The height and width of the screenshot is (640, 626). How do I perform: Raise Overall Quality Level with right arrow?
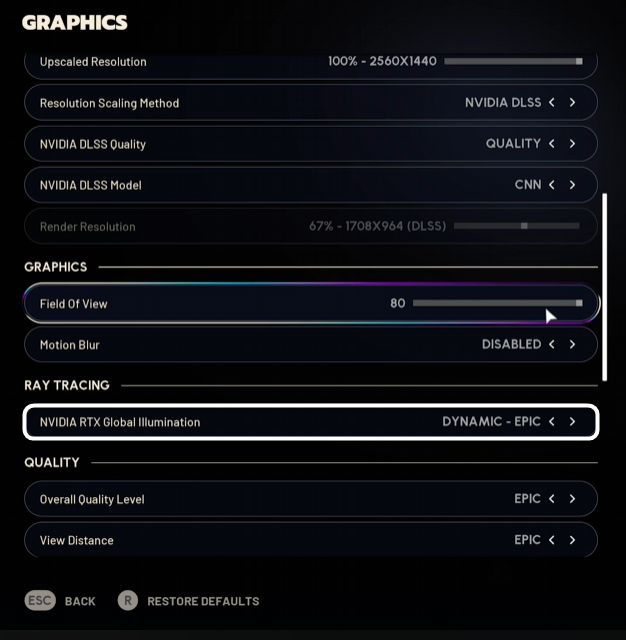click(572, 499)
